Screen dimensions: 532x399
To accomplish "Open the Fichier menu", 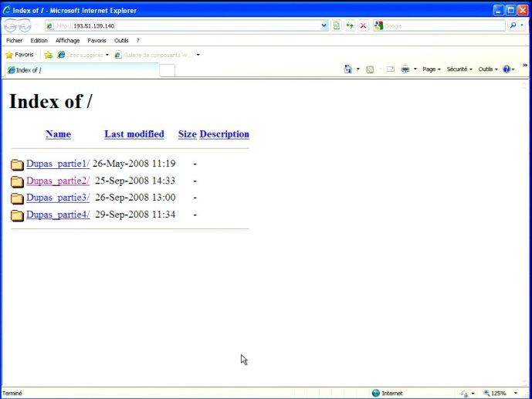I will [x=14, y=40].
